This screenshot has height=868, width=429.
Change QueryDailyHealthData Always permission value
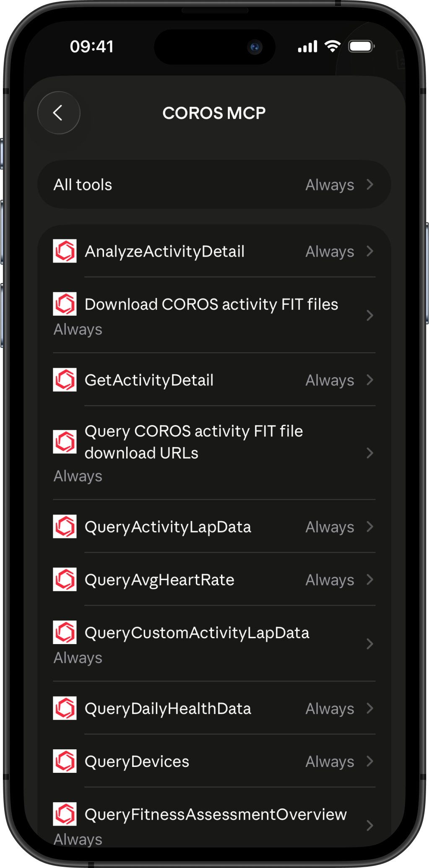coord(330,709)
